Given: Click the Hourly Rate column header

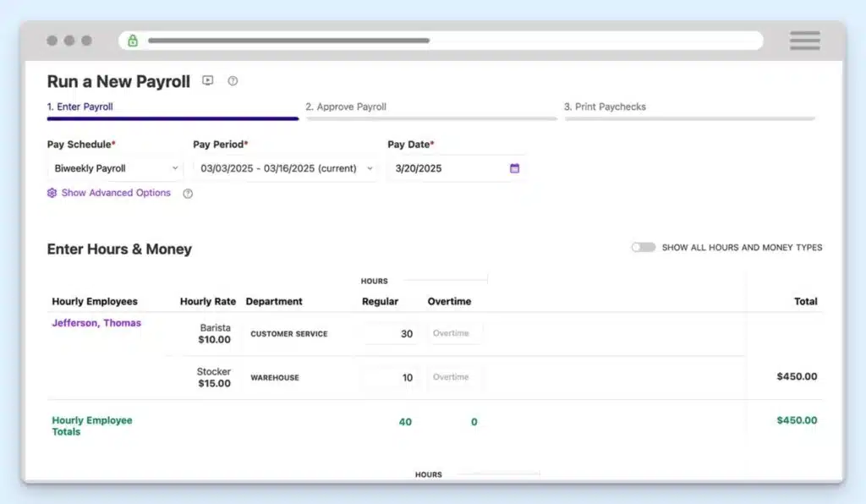Looking at the screenshot, I should [208, 301].
